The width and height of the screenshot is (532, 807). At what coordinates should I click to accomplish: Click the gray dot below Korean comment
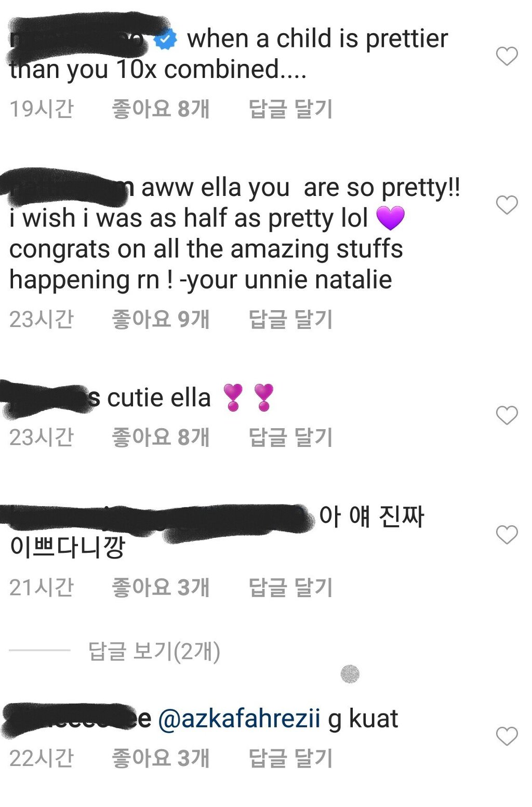(x=350, y=674)
